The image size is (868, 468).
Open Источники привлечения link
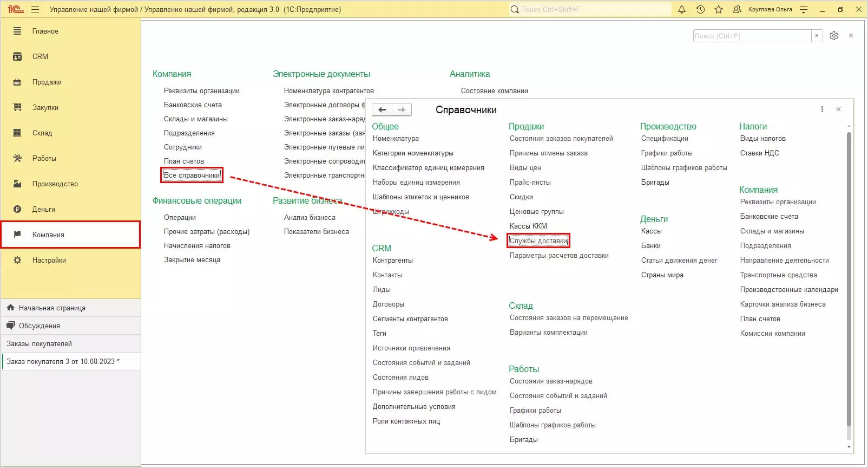[x=411, y=348]
